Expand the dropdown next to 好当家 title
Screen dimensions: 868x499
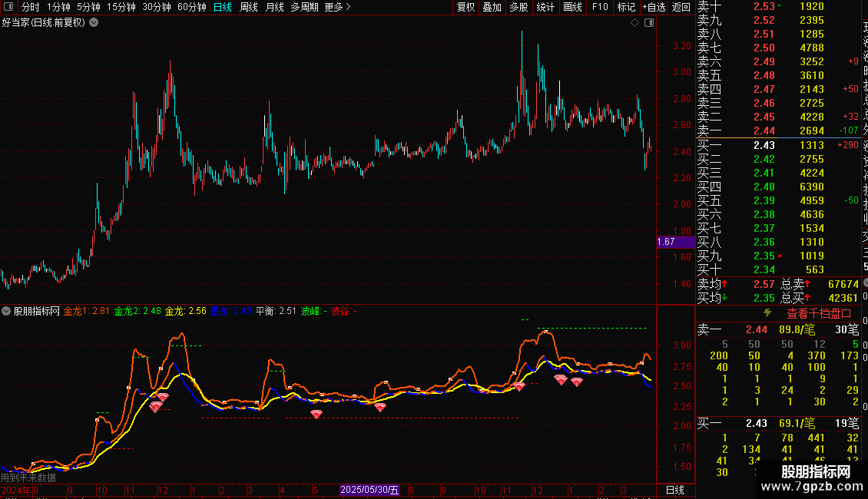coord(94,22)
